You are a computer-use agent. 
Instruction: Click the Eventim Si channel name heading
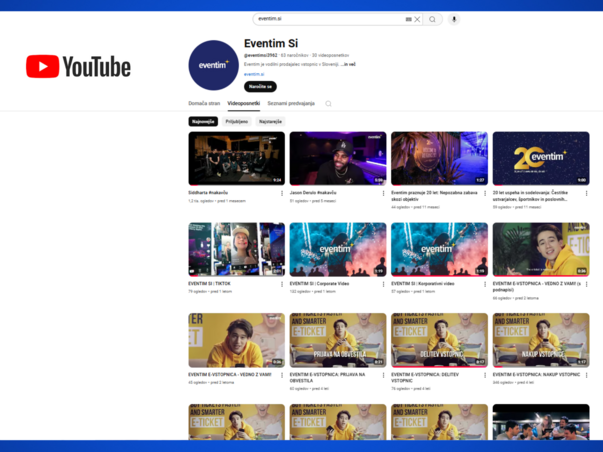(271, 43)
